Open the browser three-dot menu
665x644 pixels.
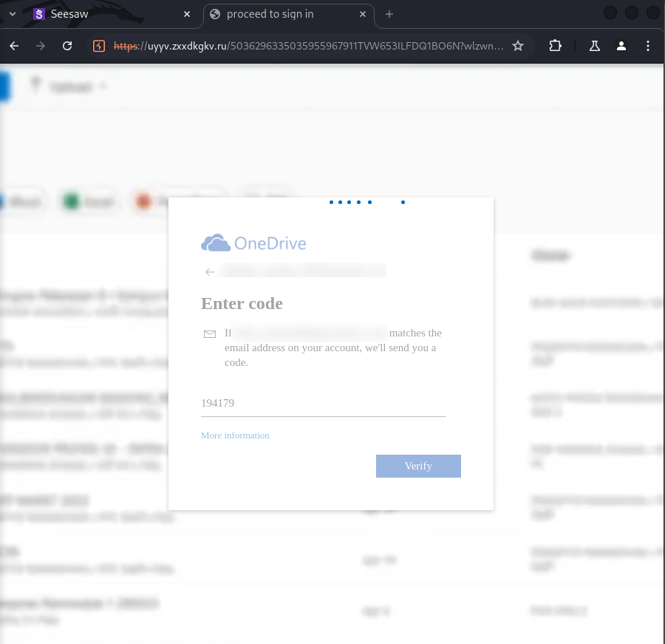tap(647, 46)
